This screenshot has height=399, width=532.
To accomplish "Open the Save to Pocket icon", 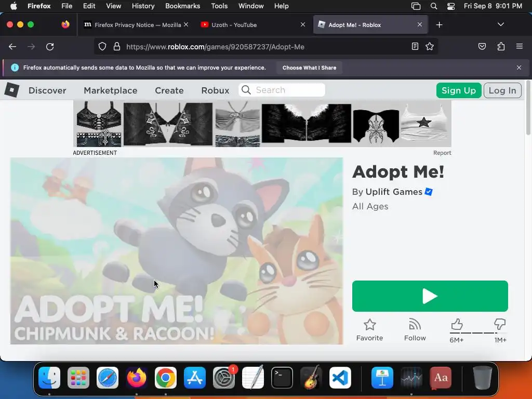I will tap(482, 46).
